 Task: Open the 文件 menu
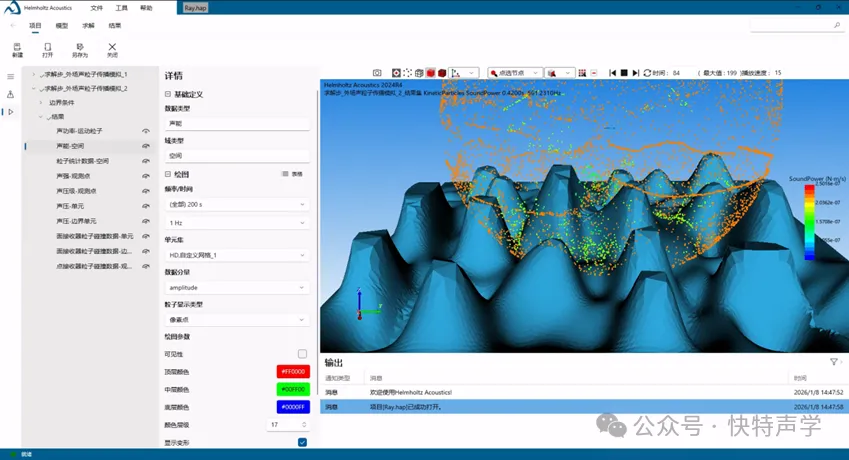96,8
